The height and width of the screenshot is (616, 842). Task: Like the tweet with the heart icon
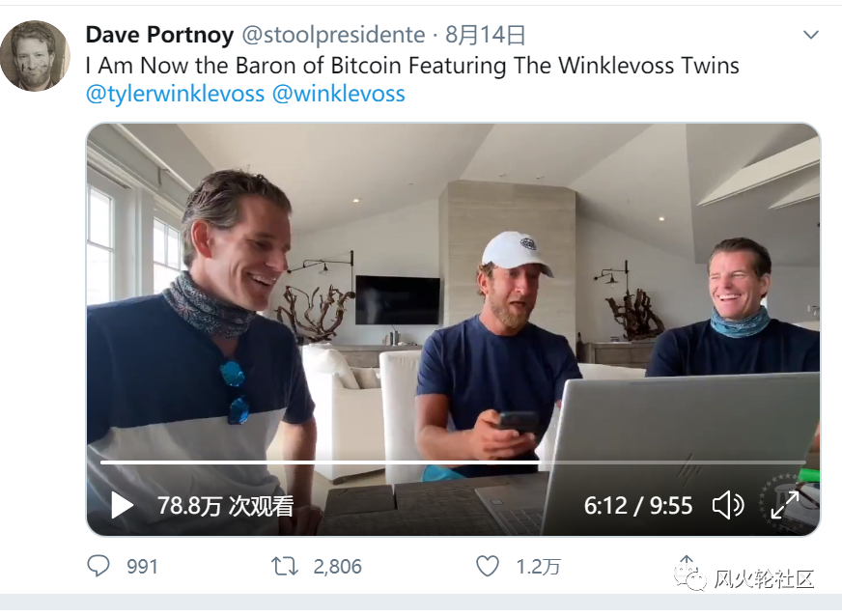tap(490, 566)
